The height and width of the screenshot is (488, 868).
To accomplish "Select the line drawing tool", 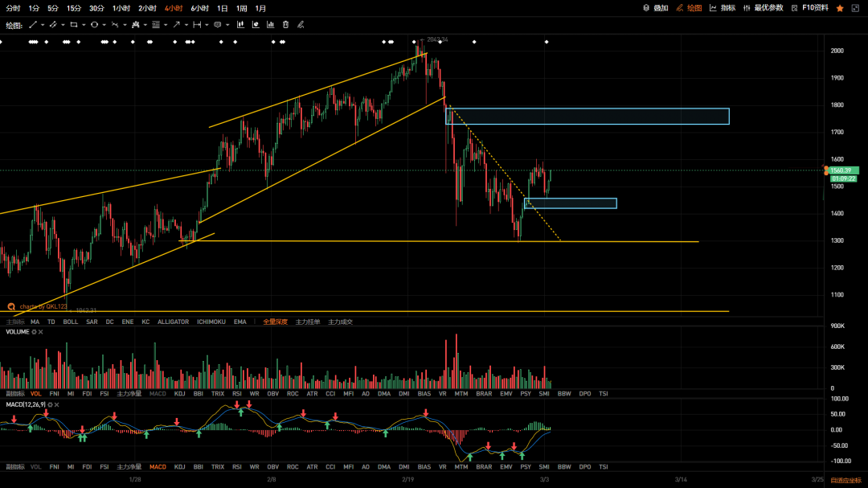I will tap(33, 25).
